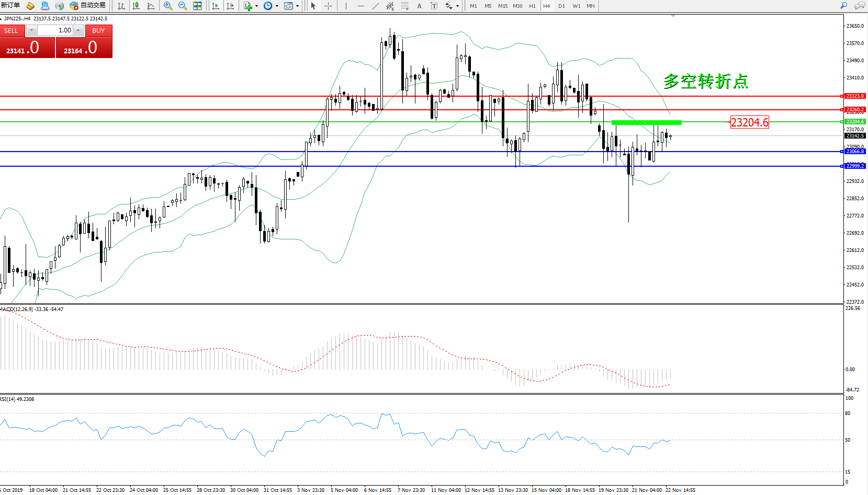Click the green 23204.6 horizontal level bar

pos(646,122)
